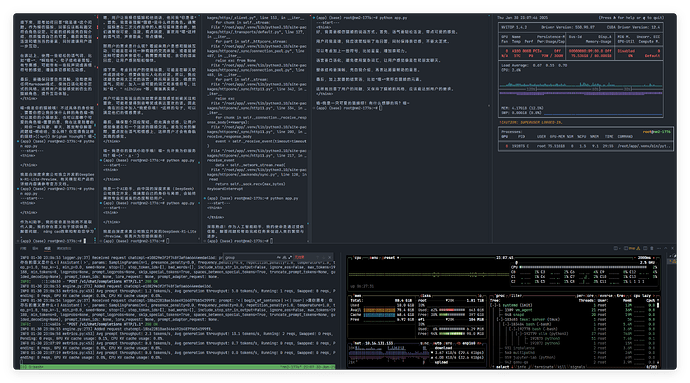Go to next match in terminal find
690x383 pixels.
point(323,258)
